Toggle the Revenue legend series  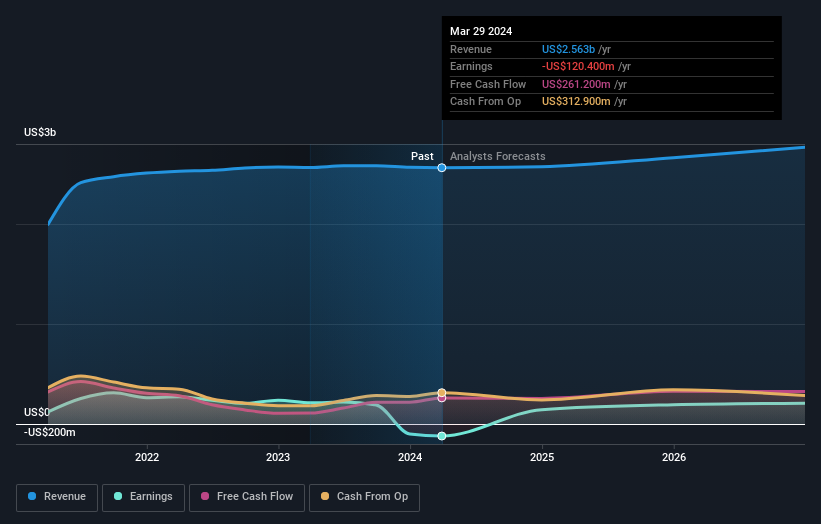tap(57, 497)
